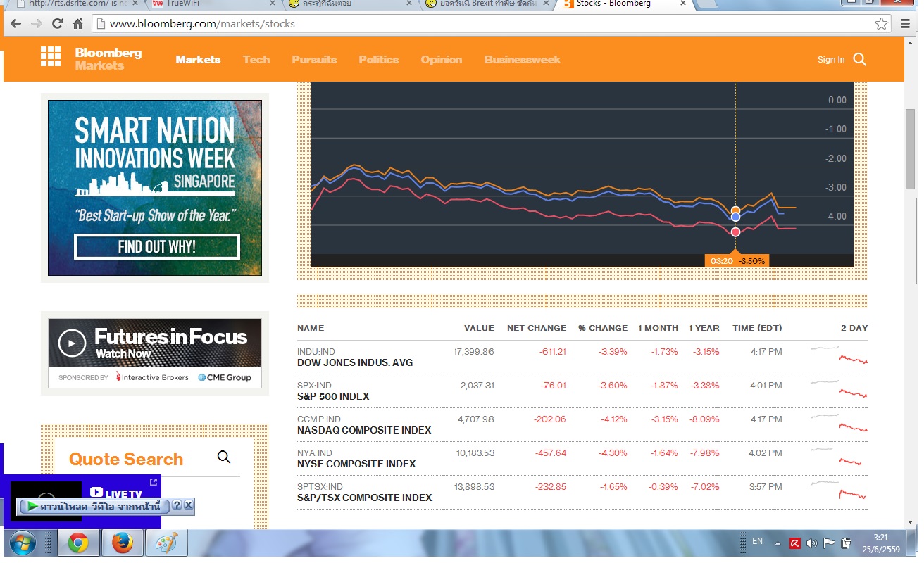
Task: Click the Futures in Focus play icon
Action: [72, 343]
